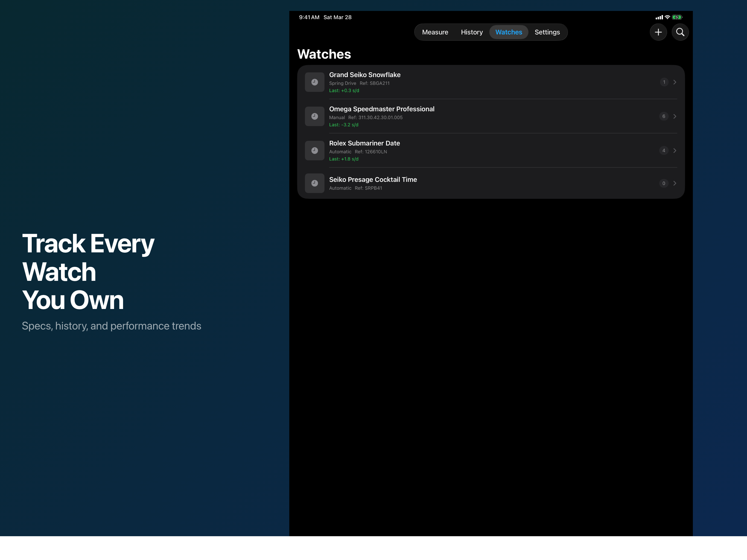Expand the Seiko Presage Cocktail Time chevron
The image size is (747, 560).
coord(674,183)
